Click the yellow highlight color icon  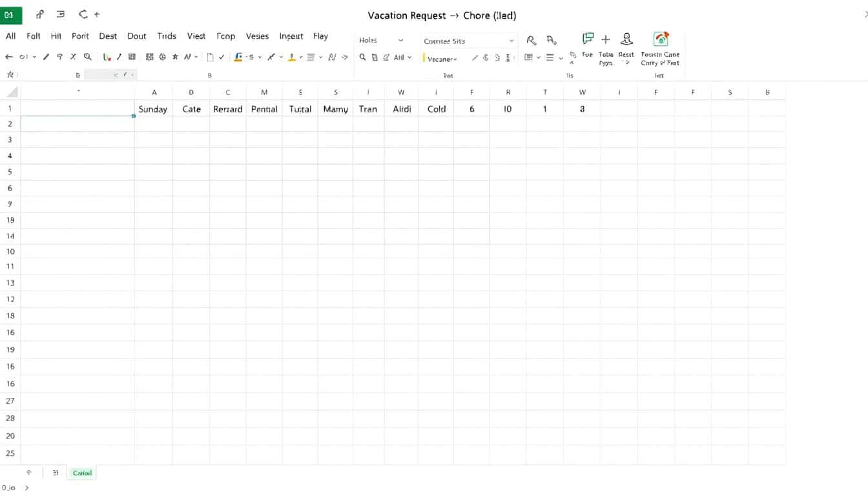click(x=292, y=57)
